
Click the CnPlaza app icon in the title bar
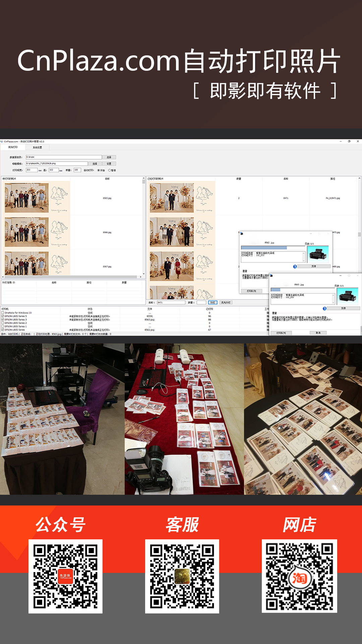coord(2,142)
